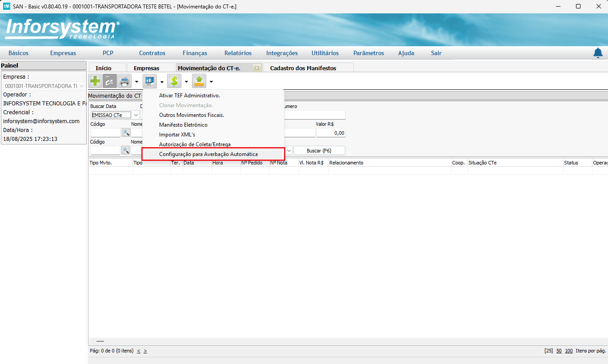Open dropdown arrow next to monitor icon
Image resolution: width=608 pixels, height=364 pixels.
click(162, 82)
